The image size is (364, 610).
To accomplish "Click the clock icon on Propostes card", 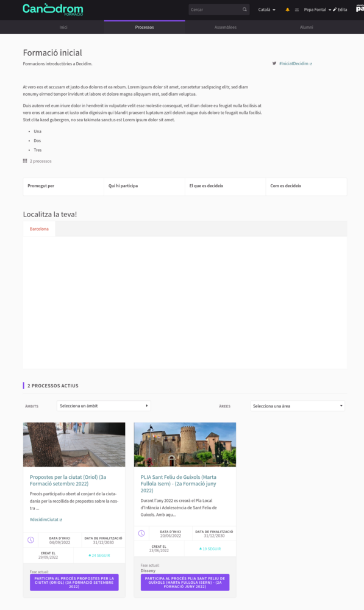I will point(30,540).
